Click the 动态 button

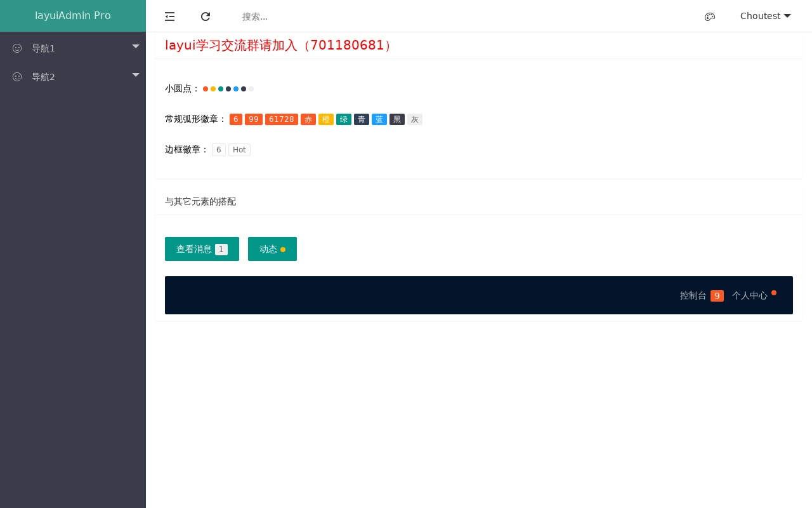(x=272, y=249)
